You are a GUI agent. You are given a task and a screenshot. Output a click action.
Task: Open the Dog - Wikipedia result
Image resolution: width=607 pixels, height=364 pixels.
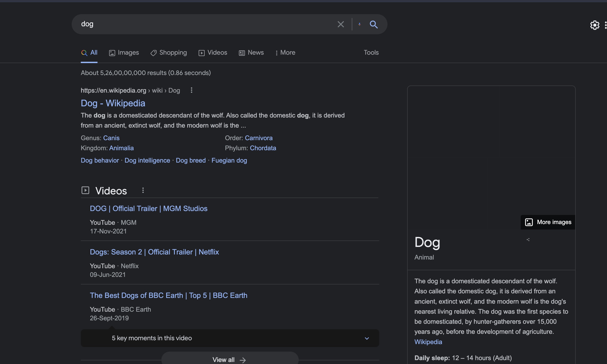(113, 103)
